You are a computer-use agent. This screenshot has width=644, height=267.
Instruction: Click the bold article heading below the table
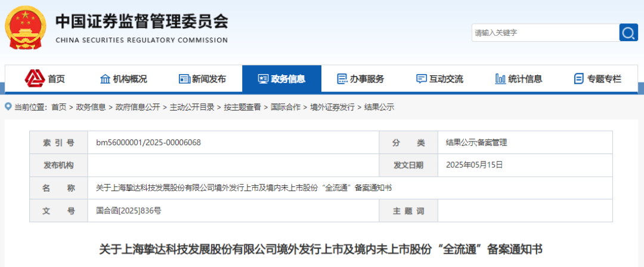coord(321,250)
